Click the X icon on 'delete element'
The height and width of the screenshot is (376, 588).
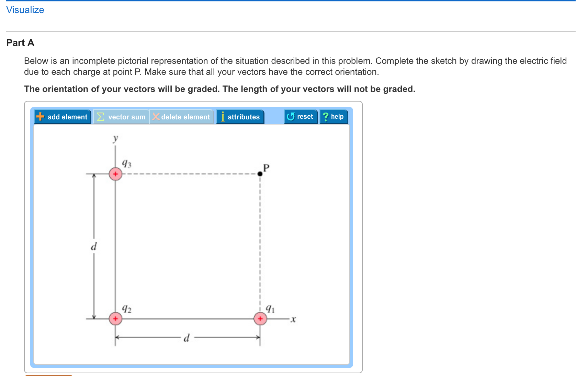tap(156, 117)
